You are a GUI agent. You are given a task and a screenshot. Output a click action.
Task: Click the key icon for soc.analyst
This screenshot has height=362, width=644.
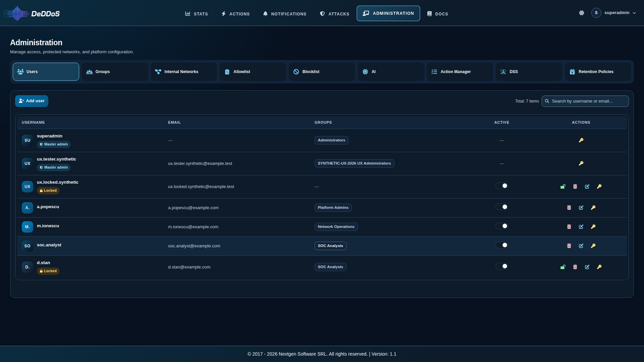pos(593,246)
